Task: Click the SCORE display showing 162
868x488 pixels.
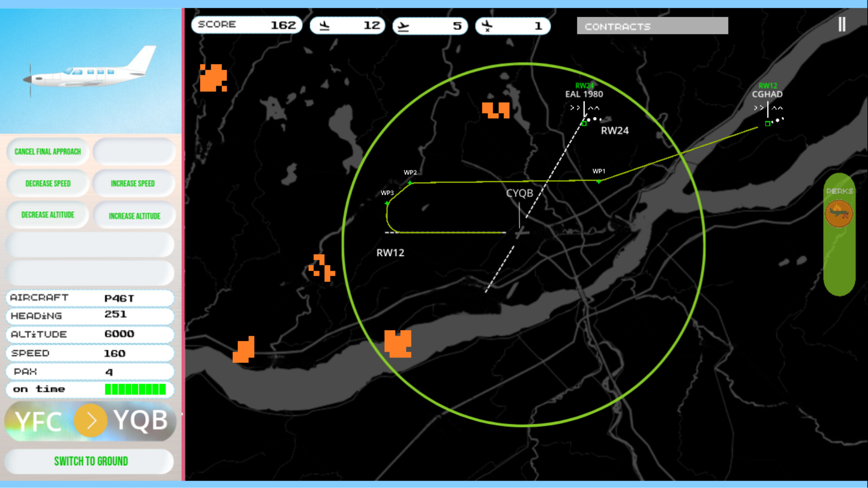Action: point(246,24)
